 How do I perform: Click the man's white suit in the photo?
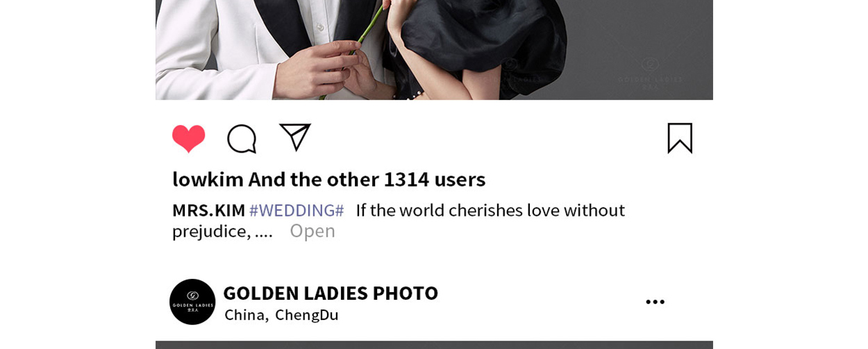coord(208,56)
